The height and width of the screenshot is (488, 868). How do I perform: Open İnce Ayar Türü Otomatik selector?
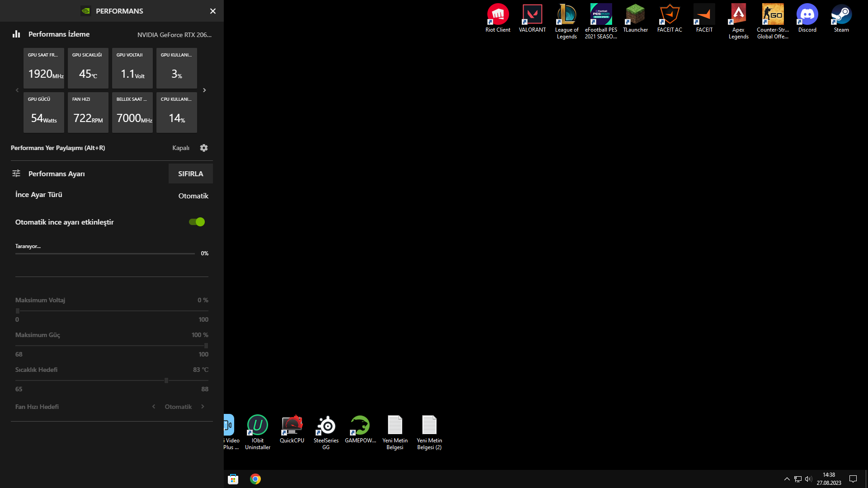193,196
